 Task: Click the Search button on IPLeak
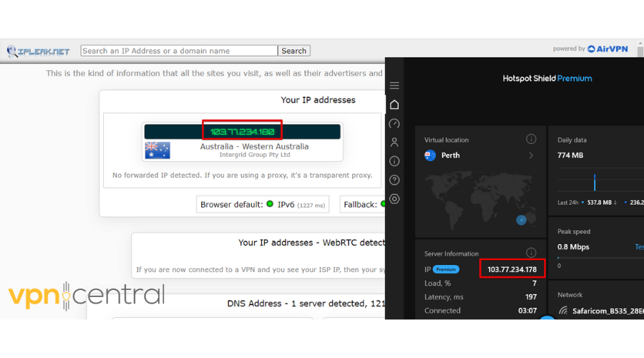pyautogui.click(x=293, y=51)
